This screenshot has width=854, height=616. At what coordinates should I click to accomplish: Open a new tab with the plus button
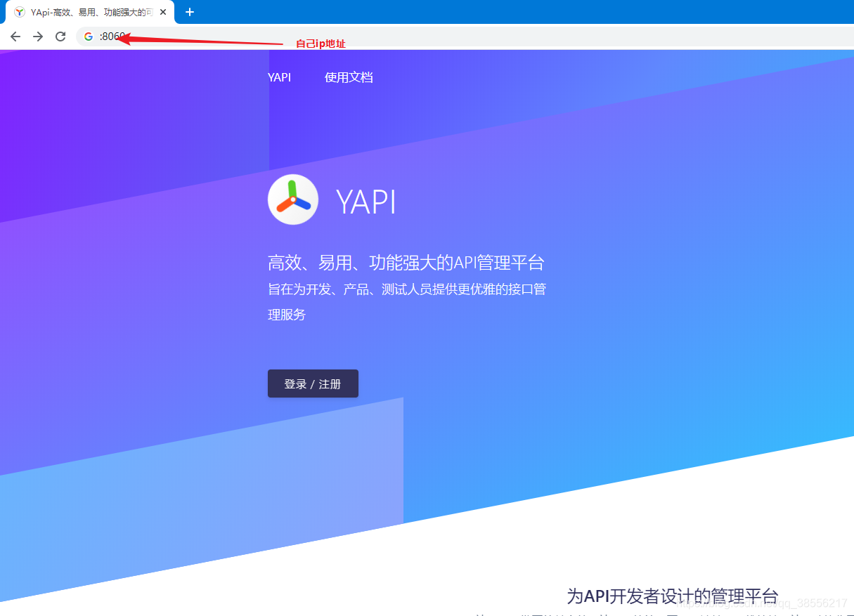[x=189, y=12]
